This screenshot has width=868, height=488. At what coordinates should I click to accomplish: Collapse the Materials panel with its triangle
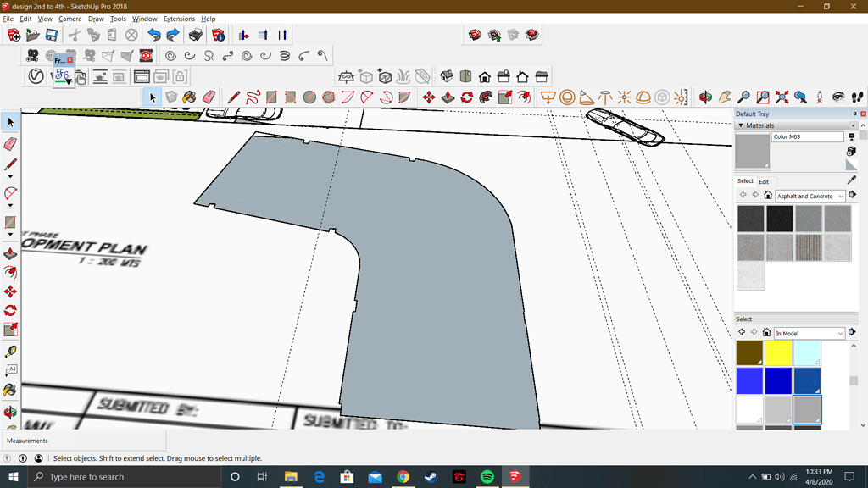741,125
